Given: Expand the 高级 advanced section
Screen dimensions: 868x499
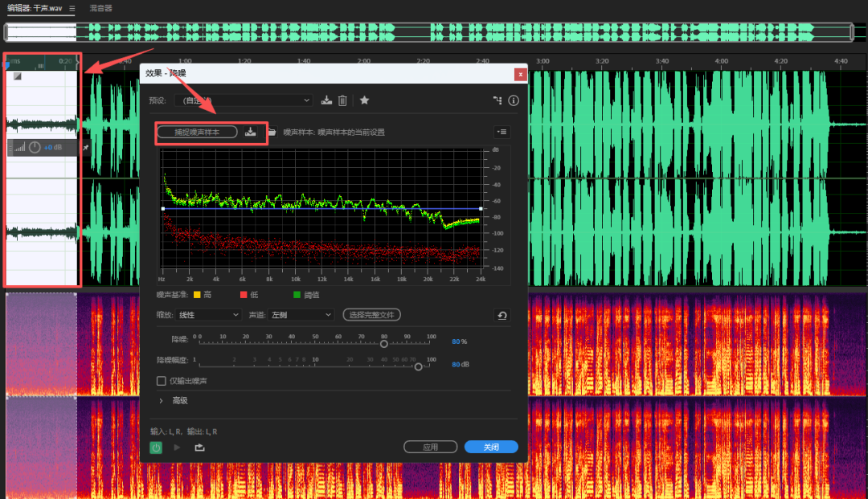Looking at the screenshot, I should click(161, 400).
